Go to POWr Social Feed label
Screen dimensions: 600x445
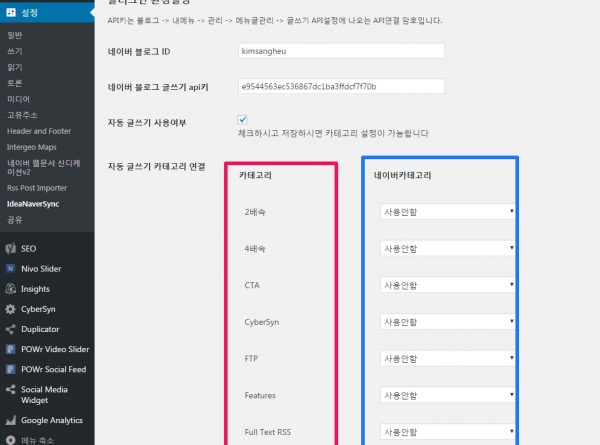[x=54, y=369]
